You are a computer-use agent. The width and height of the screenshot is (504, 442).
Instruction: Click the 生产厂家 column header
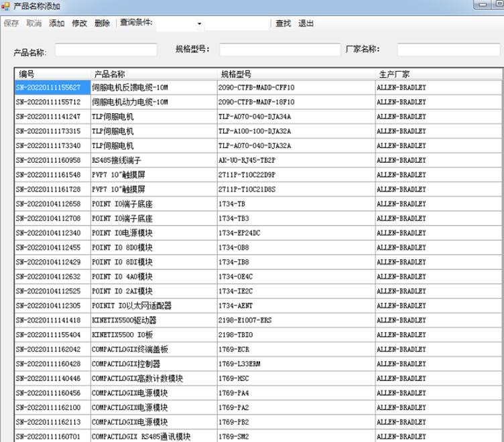(x=438, y=74)
